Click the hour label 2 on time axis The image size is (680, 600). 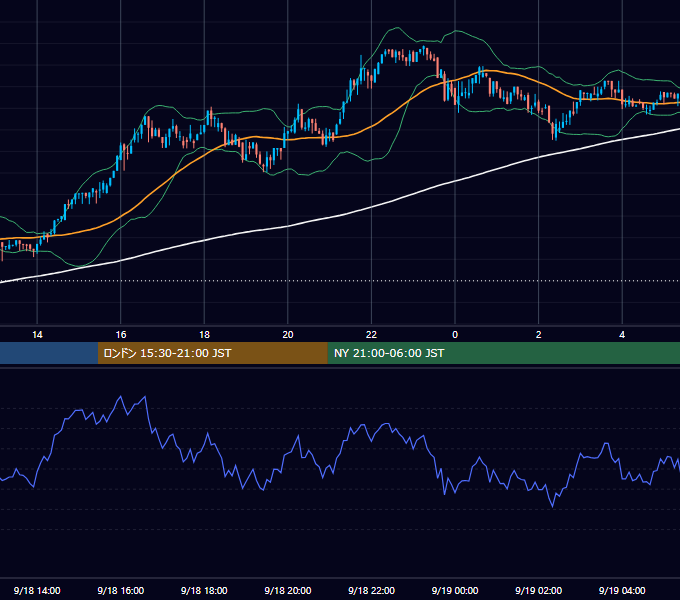[x=538, y=335]
